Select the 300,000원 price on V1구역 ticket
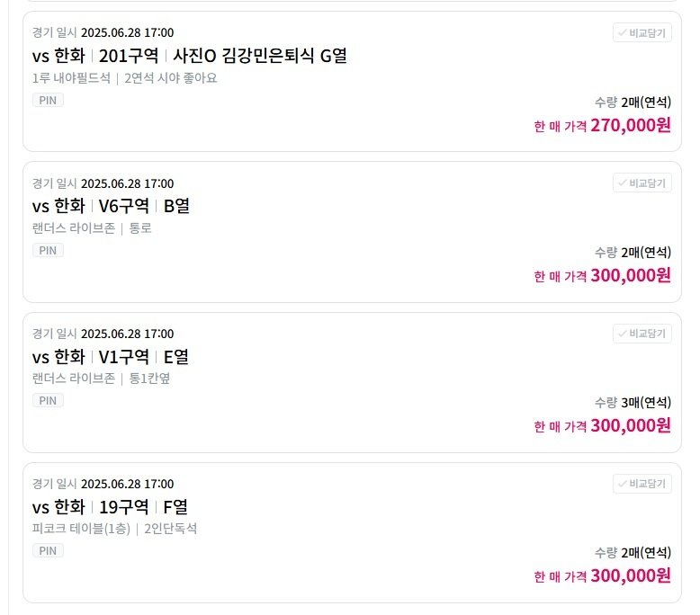The width and height of the screenshot is (700, 615). pos(631,426)
